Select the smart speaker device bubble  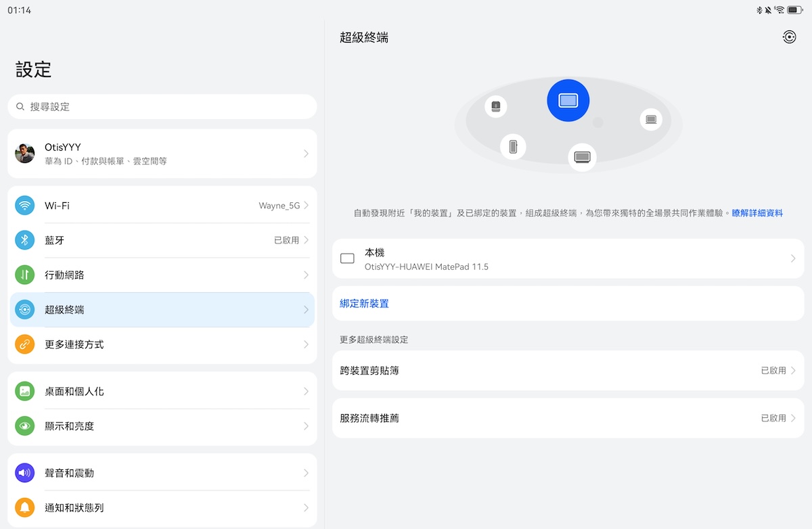click(x=496, y=106)
